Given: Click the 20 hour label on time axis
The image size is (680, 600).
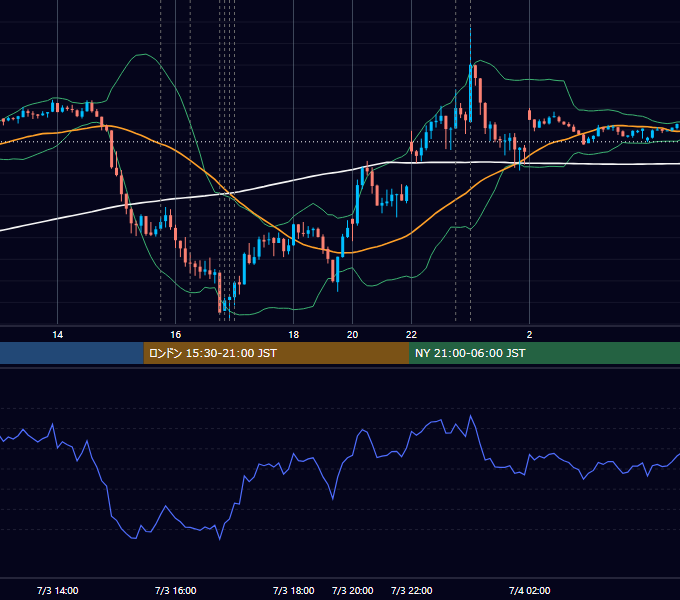Looking at the screenshot, I should point(353,335).
